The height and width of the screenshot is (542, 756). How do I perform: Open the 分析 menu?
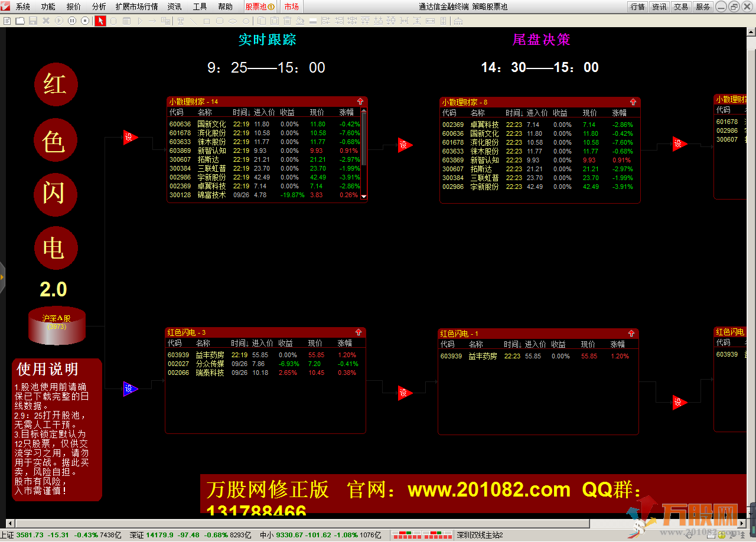point(99,7)
